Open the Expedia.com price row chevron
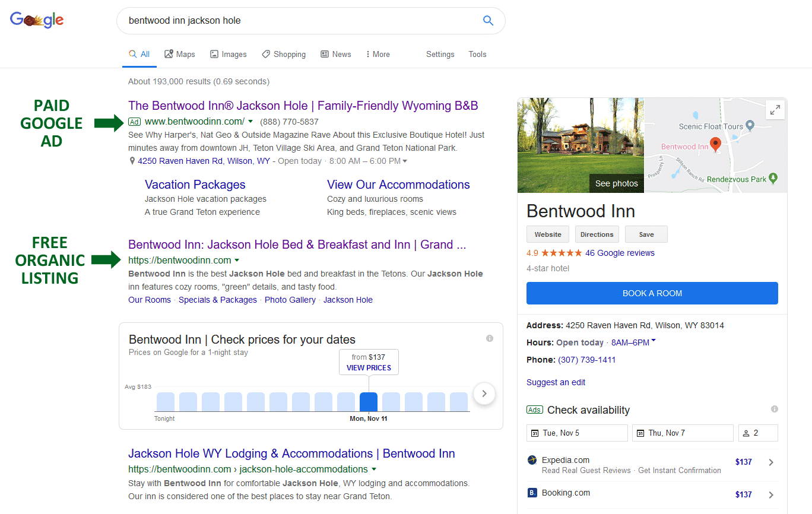 click(x=771, y=462)
